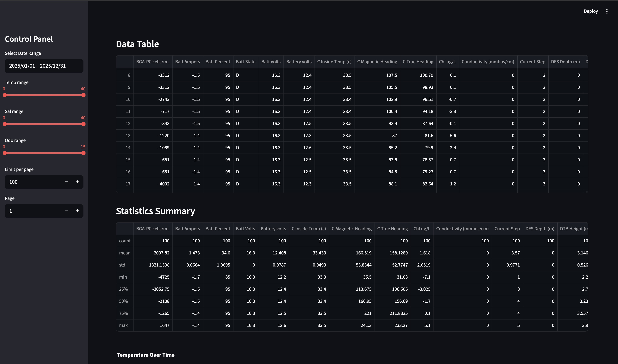Click the Odo range right slider handle
Viewport: 618px width, 364px height.
click(83, 153)
